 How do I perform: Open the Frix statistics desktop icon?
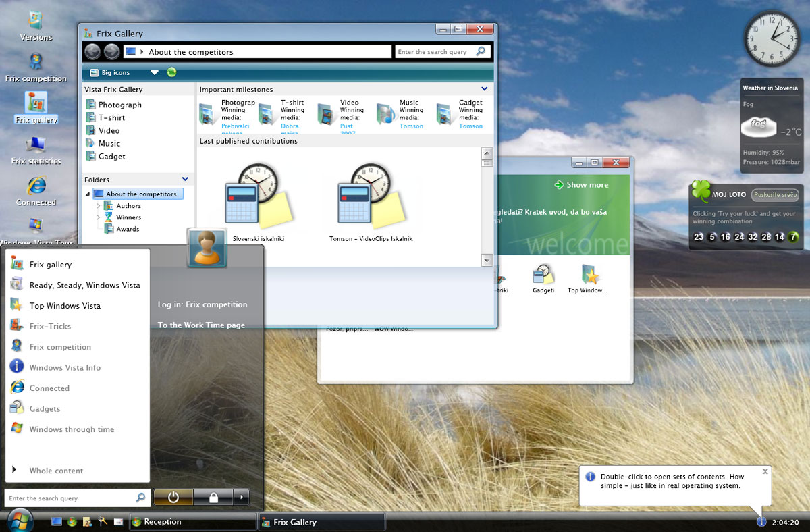[36, 150]
